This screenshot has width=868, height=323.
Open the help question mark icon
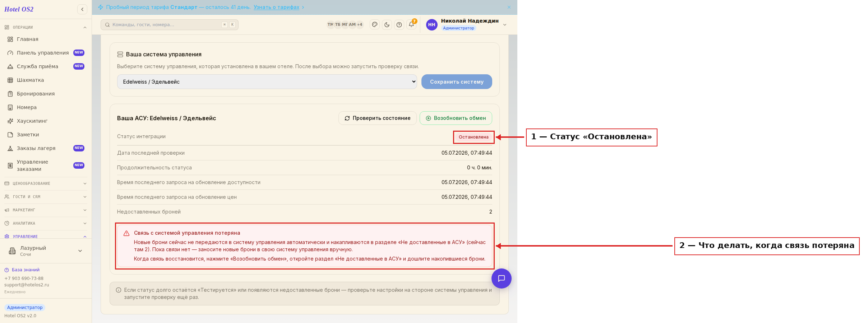click(399, 24)
